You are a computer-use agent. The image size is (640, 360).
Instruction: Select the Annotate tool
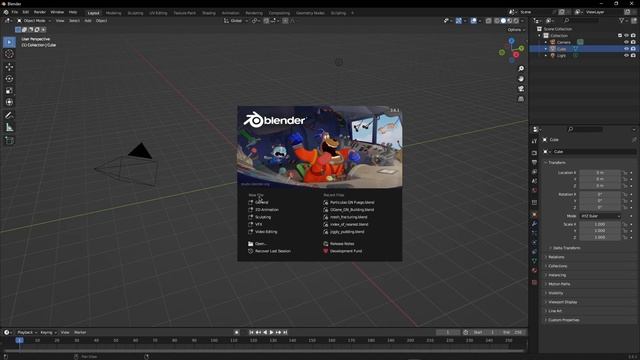coord(9,116)
